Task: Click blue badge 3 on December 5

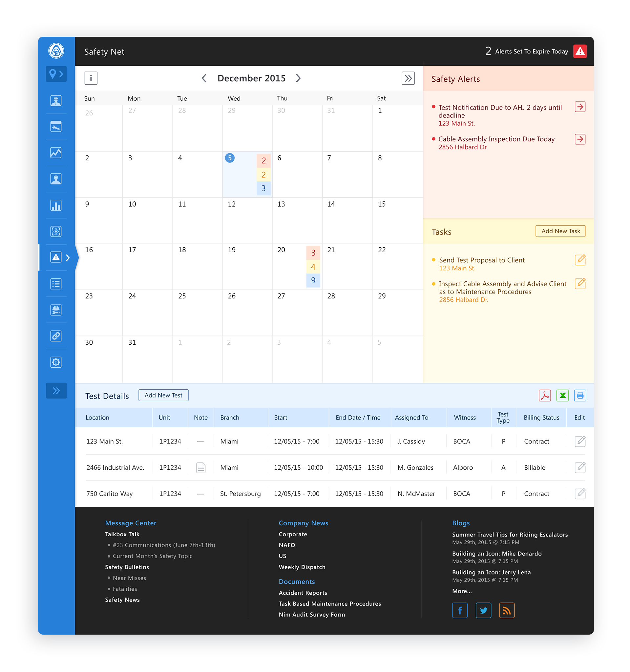Action: coord(263,188)
